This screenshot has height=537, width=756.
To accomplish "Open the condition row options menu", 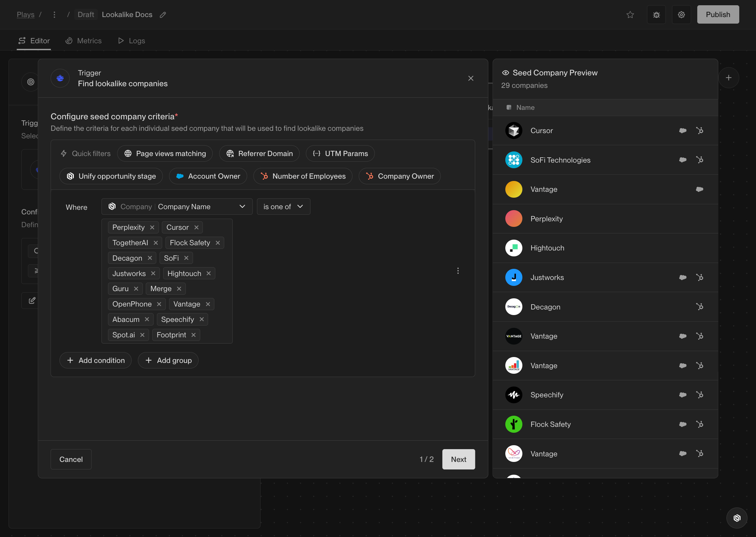I will coord(458,271).
